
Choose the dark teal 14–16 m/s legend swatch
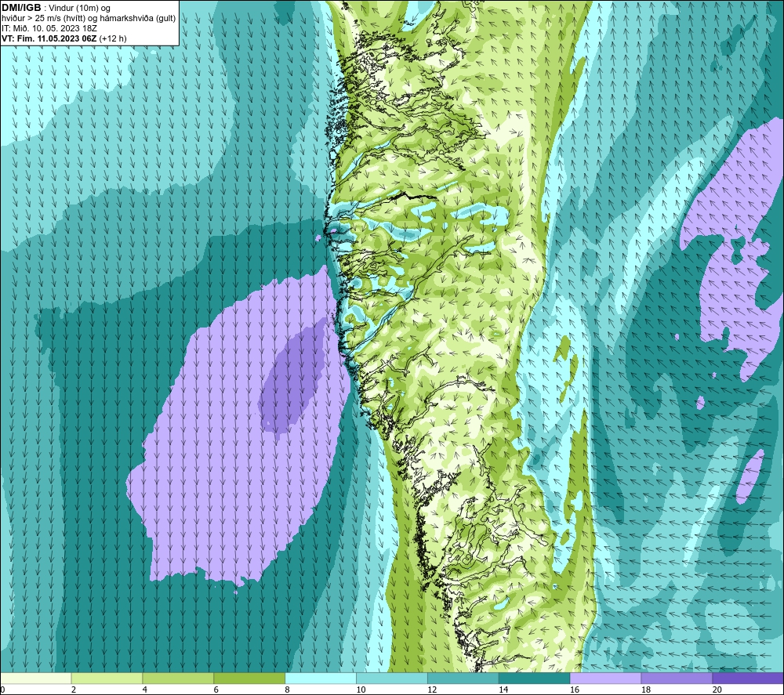(535, 678)
